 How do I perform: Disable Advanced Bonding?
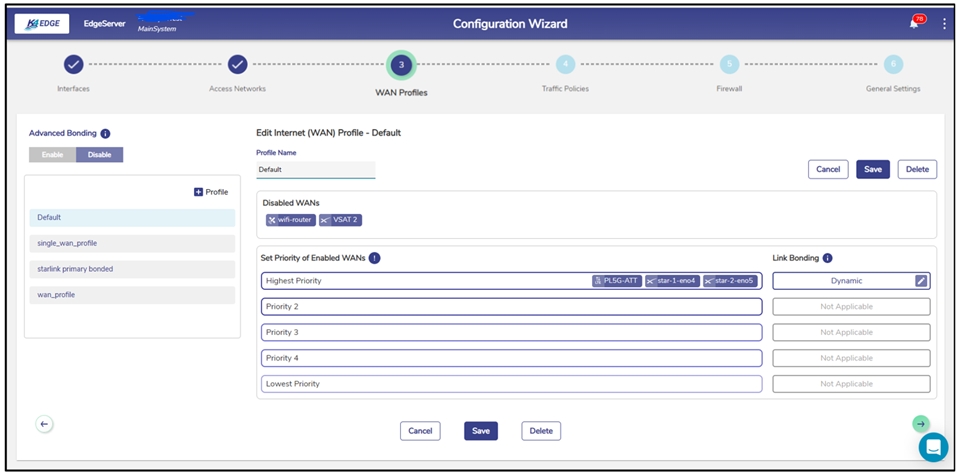(x=100, y=155)
